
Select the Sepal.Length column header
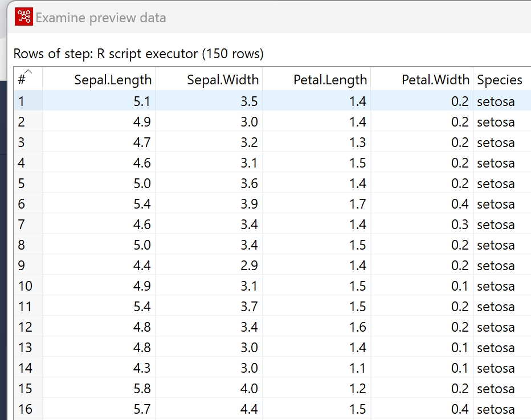(113, 80)
